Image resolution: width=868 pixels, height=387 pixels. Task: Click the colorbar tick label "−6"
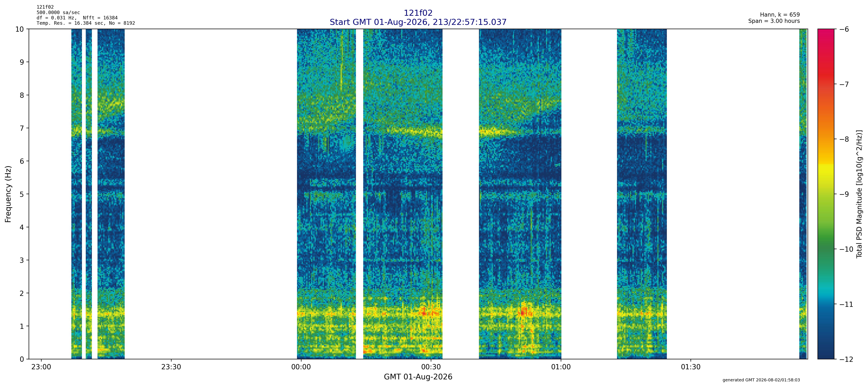pyautogui.click(x=844, y=29)
